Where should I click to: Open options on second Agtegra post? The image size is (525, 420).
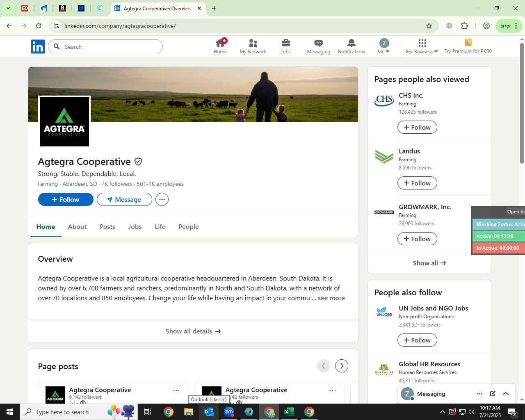(333, 390)
